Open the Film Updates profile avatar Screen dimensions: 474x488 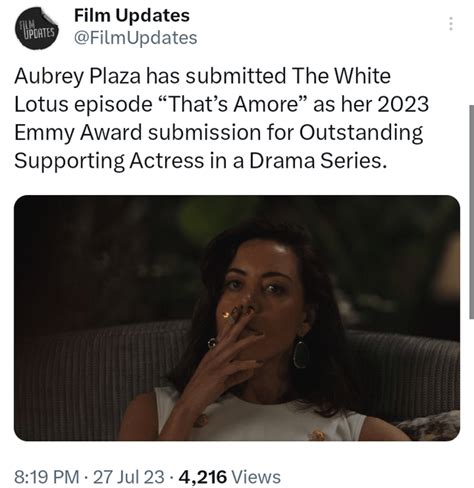point(37,28)
